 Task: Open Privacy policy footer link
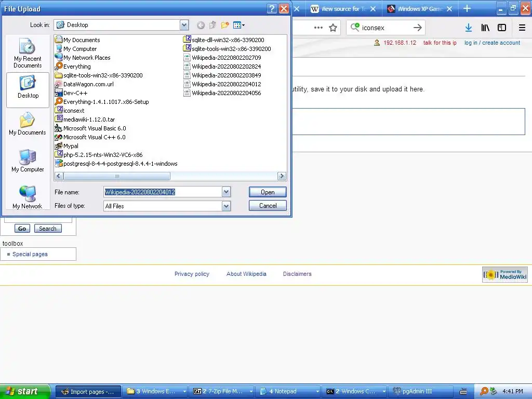[192, 274]
